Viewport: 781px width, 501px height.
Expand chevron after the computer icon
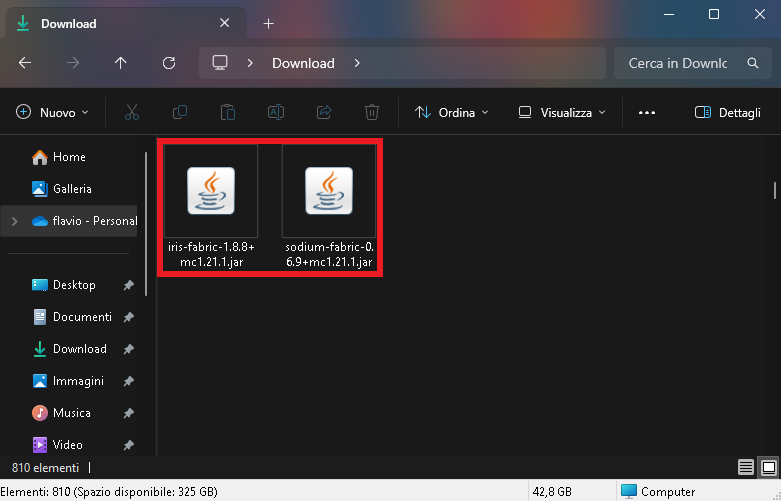tap(250, 63)
